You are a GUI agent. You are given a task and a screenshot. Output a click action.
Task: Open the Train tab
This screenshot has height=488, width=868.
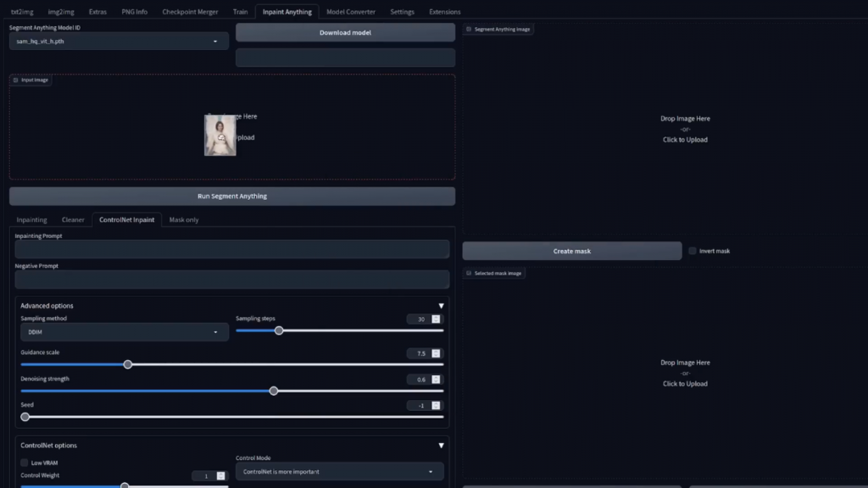240,12
